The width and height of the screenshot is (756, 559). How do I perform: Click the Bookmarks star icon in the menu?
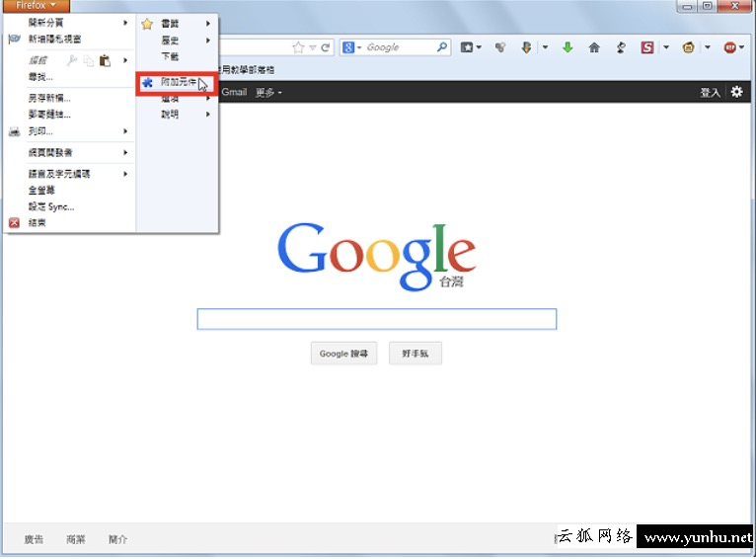[147, 24]
